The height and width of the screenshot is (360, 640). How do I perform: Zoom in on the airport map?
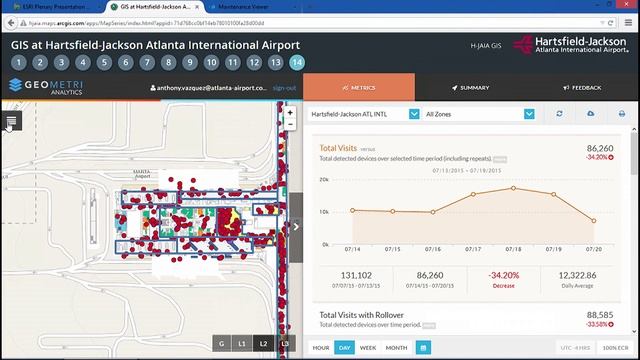290,112
